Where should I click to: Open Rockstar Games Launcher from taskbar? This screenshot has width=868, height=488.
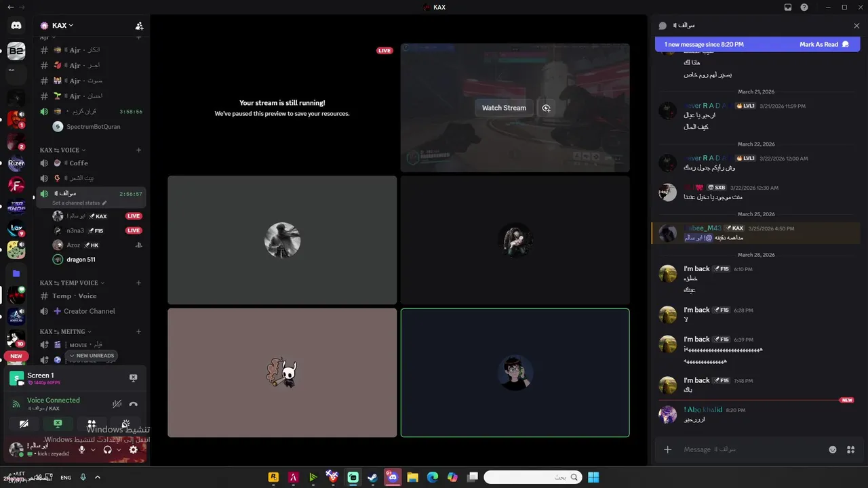coord(274,477)
